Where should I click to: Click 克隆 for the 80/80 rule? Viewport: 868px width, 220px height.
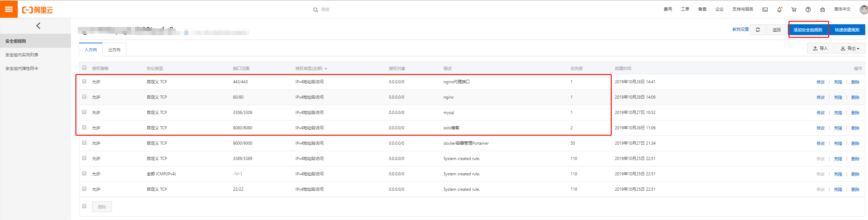pos(838,98)
